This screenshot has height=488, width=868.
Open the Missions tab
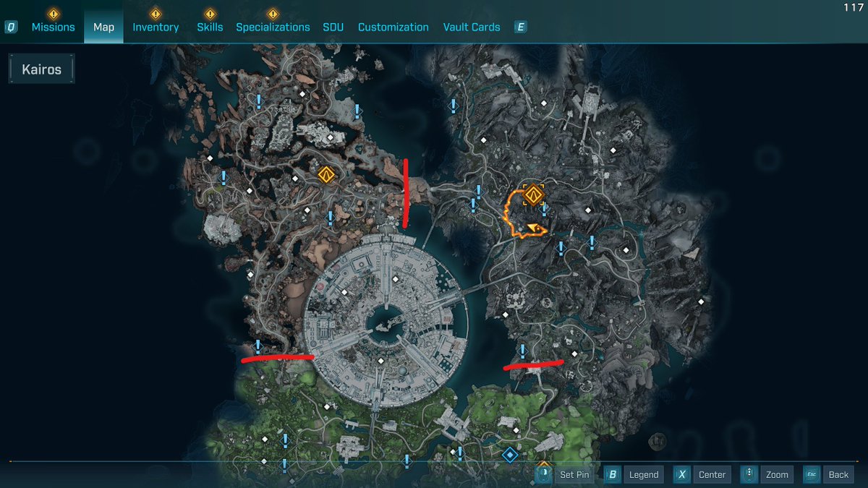pos(53,27)
